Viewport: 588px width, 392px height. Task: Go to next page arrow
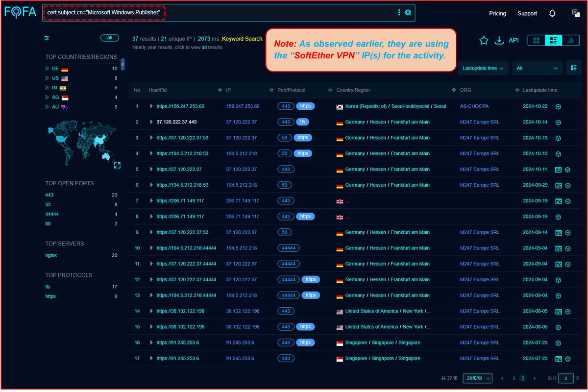pos(534,378)
